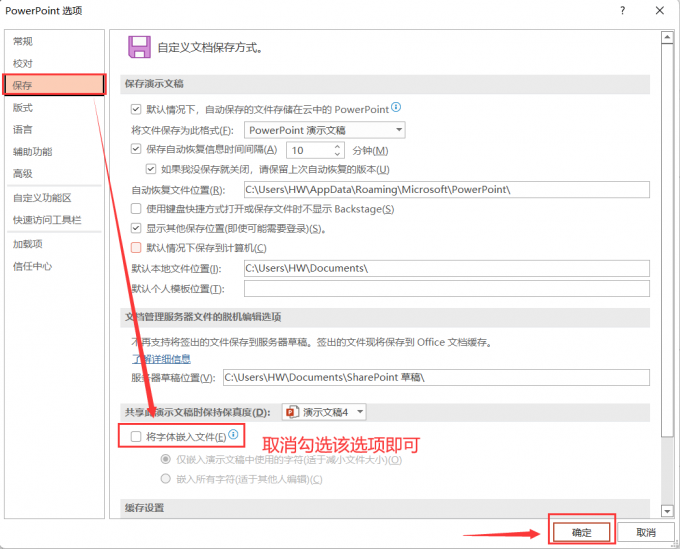680x549 pixels.
Task: Select 保存 options category
Action: tap(54, 85)
